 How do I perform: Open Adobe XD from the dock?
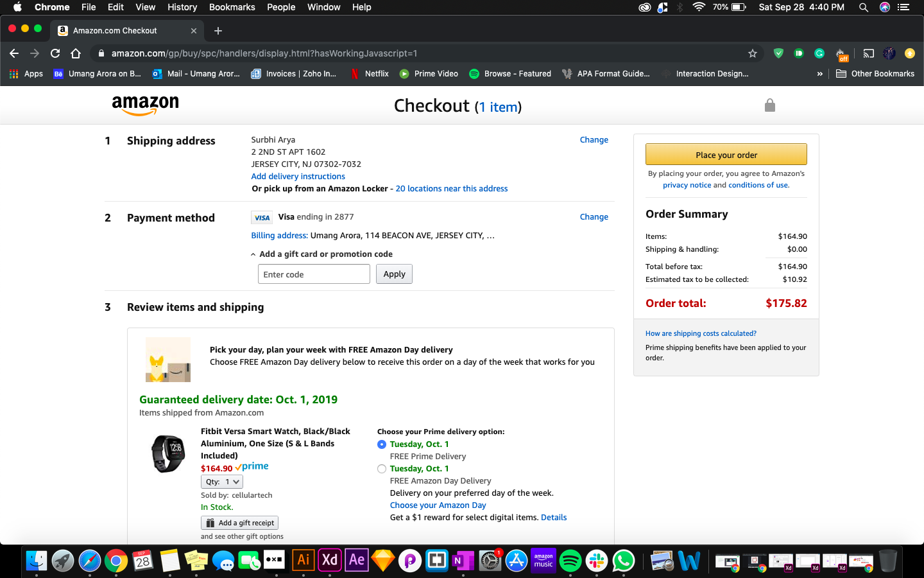[x=330, y=560]
